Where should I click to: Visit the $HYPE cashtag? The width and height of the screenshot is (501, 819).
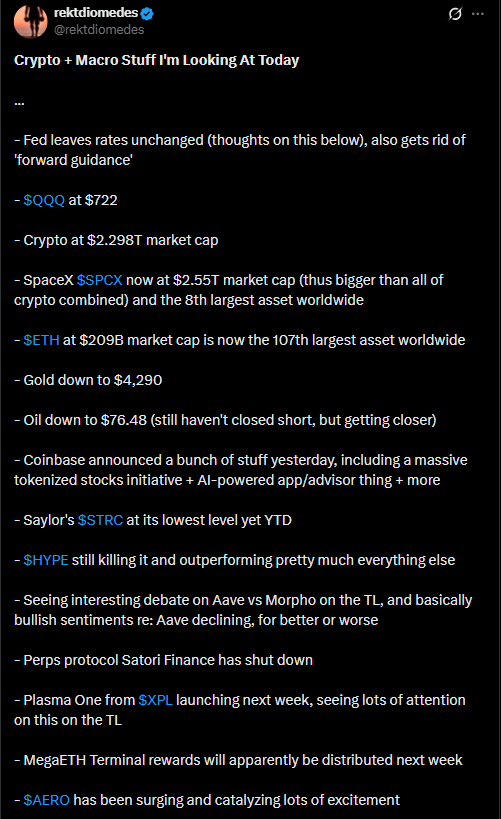coord(46,560)
